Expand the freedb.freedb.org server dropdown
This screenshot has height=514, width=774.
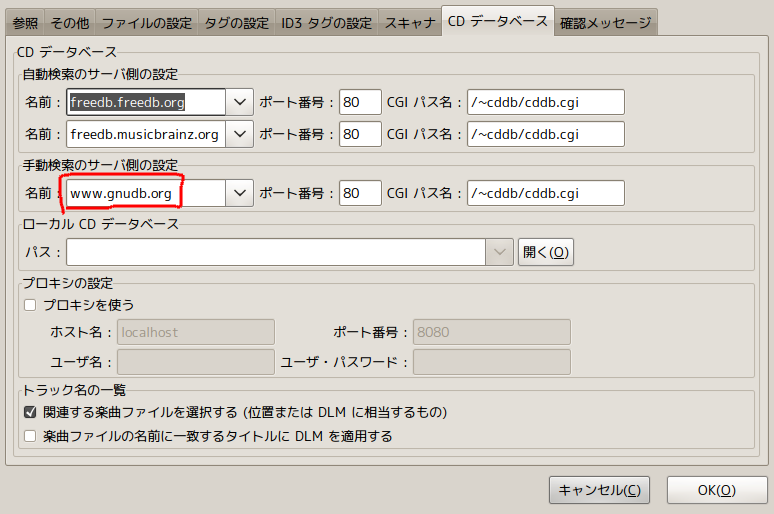(240, 102)
